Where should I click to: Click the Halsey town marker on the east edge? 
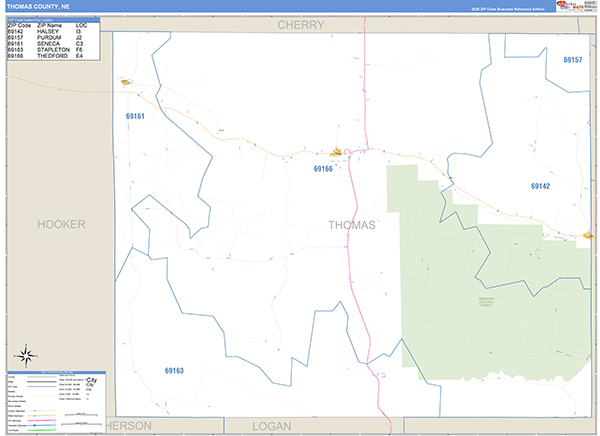point(588,235)
